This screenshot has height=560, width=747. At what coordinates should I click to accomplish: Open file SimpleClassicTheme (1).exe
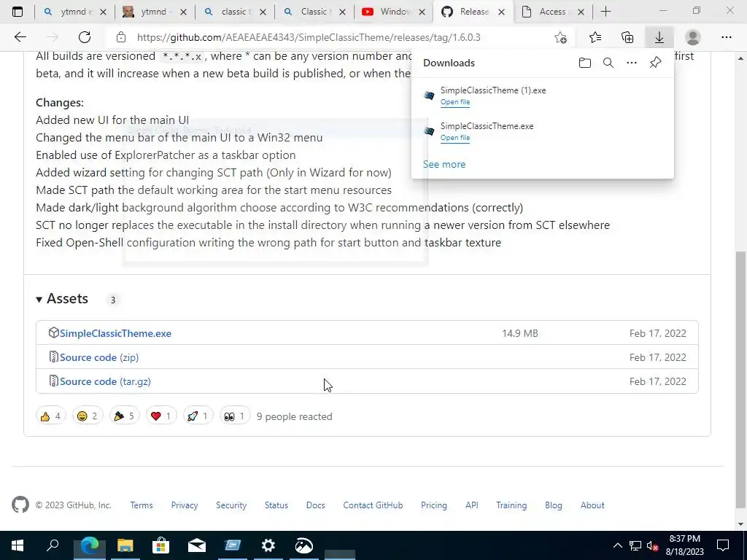pyautogui.click(x=455, y=102)
